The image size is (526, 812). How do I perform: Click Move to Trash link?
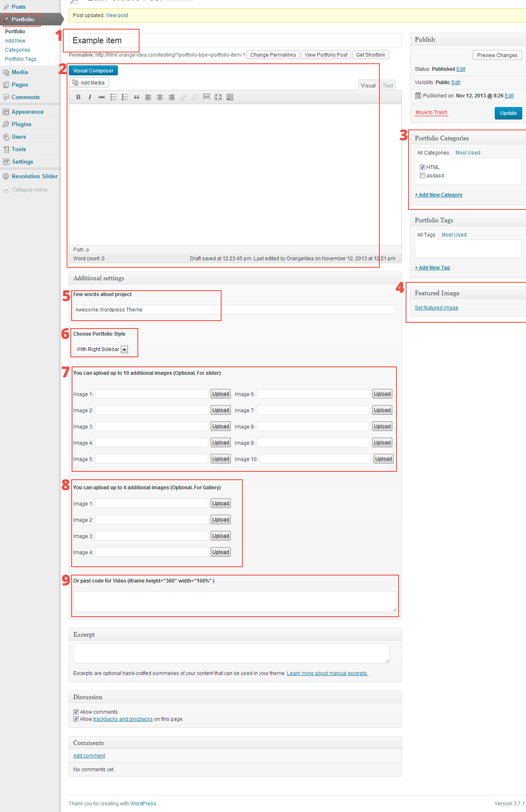click(431, 112)
